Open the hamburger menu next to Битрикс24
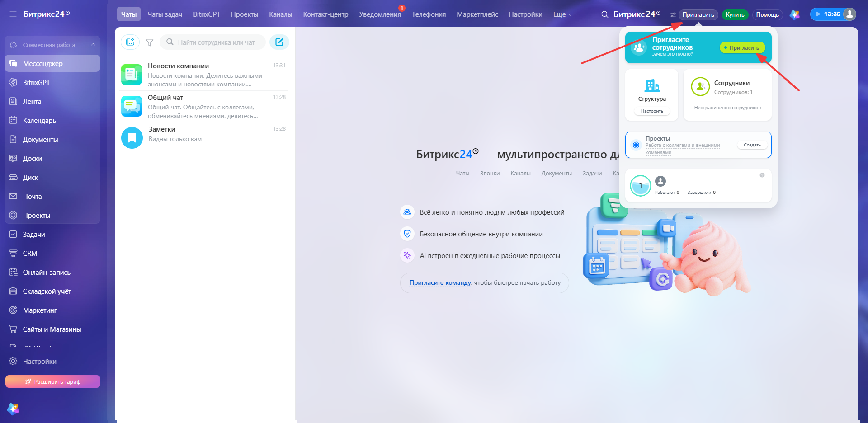The height and width of the screenshot is (423, 868). coord(13,14)
